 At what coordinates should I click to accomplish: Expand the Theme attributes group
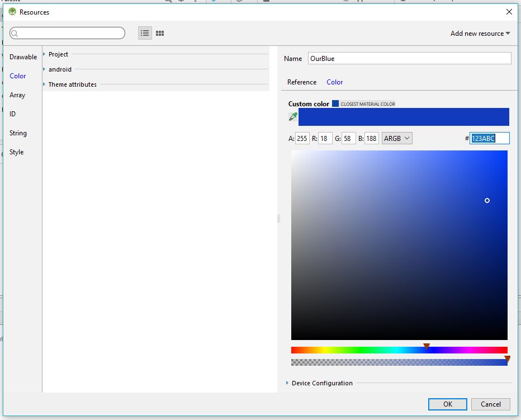point(44,84)
